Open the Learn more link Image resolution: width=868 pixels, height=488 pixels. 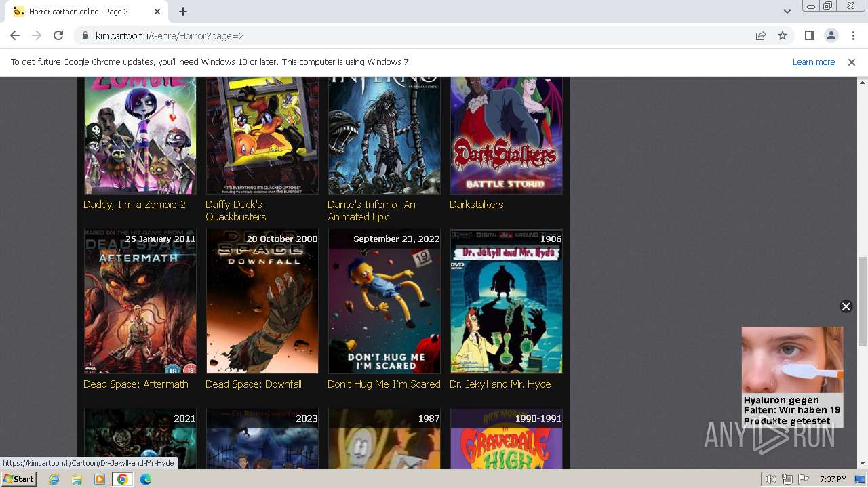tap(814, 62)
